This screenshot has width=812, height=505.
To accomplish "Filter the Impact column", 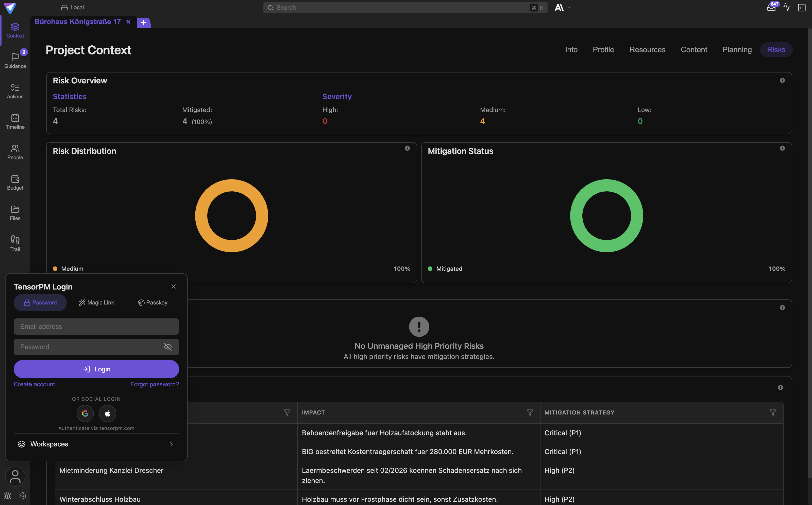I will coord(530,412).
